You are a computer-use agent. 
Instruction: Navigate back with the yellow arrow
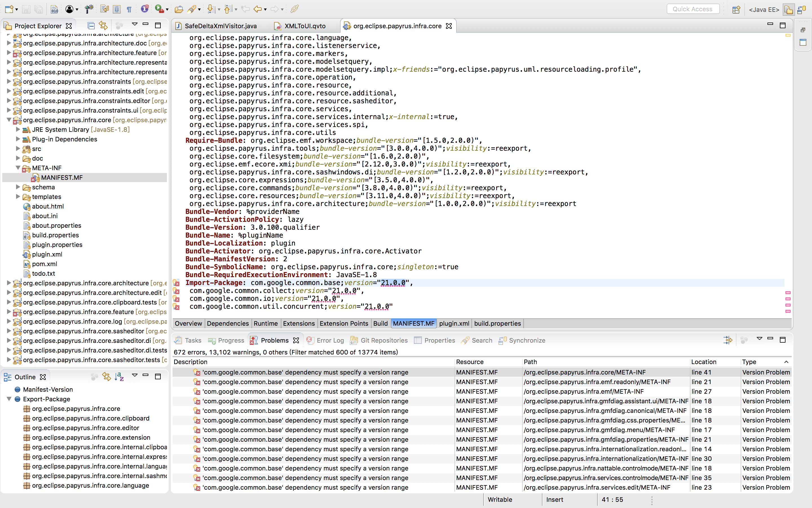[x=257, y=9]
